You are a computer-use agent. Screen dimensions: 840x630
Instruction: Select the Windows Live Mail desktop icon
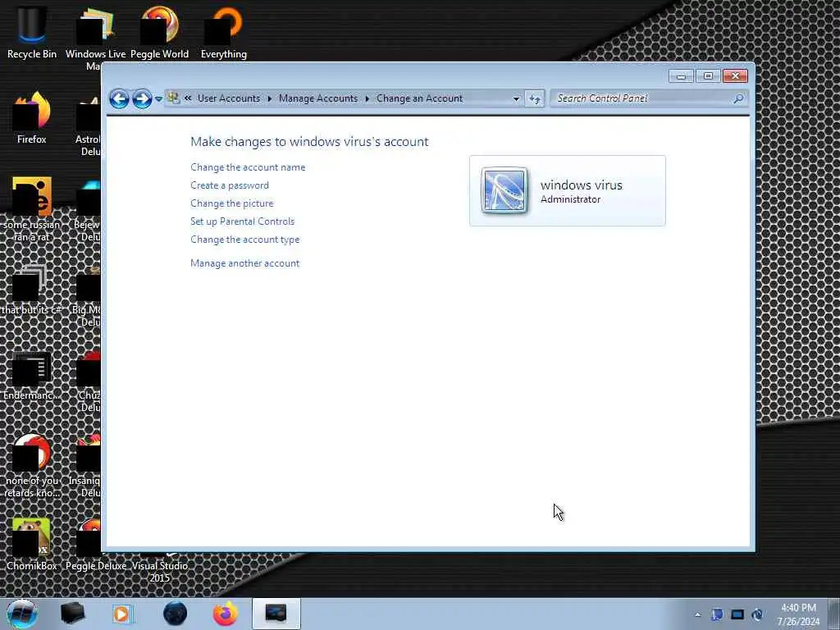tap(94, 38)
